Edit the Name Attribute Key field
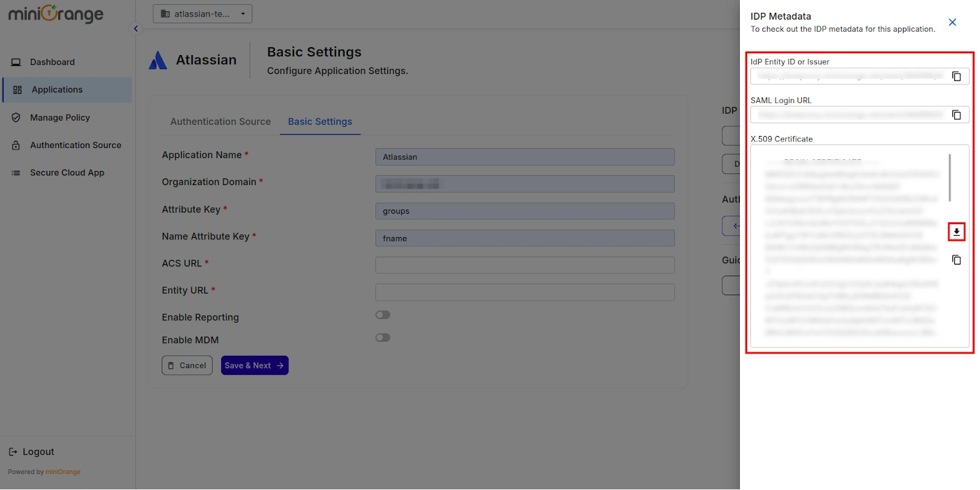Viewport: 980px width, 490px height. (525, 238)
